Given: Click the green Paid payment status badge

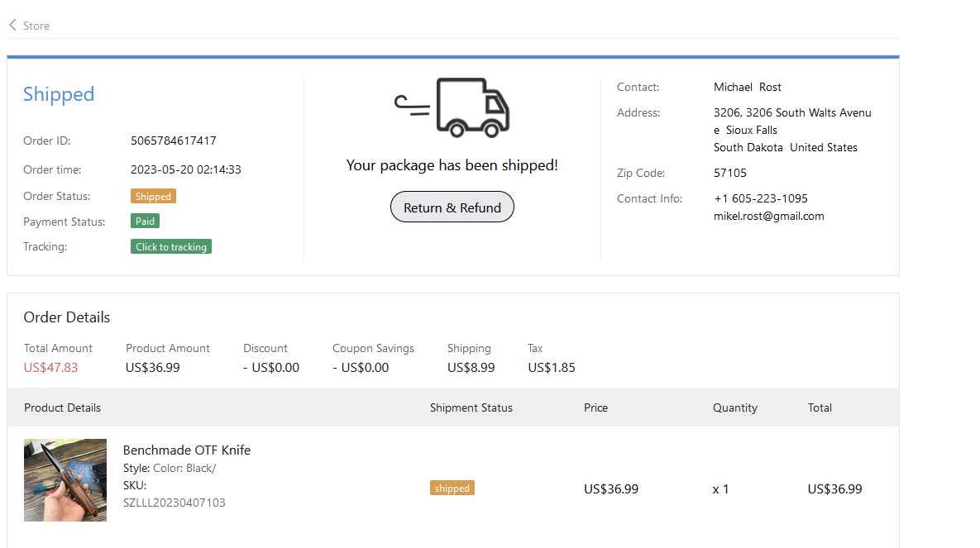Looking at the screenshot, I should (145, 222).
